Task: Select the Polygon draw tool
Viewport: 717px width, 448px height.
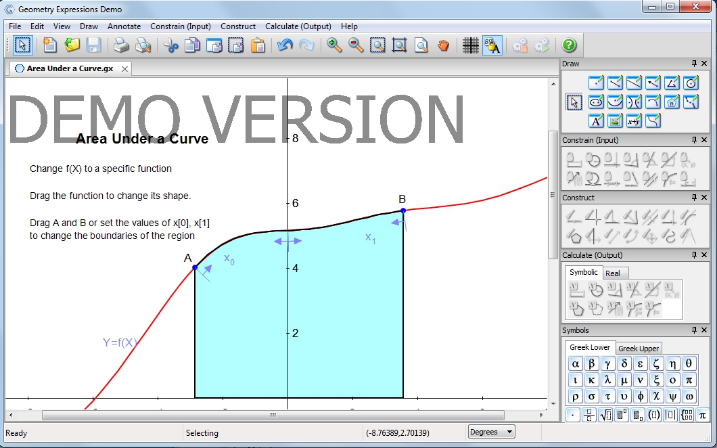Action: click(x=672, y=83)
